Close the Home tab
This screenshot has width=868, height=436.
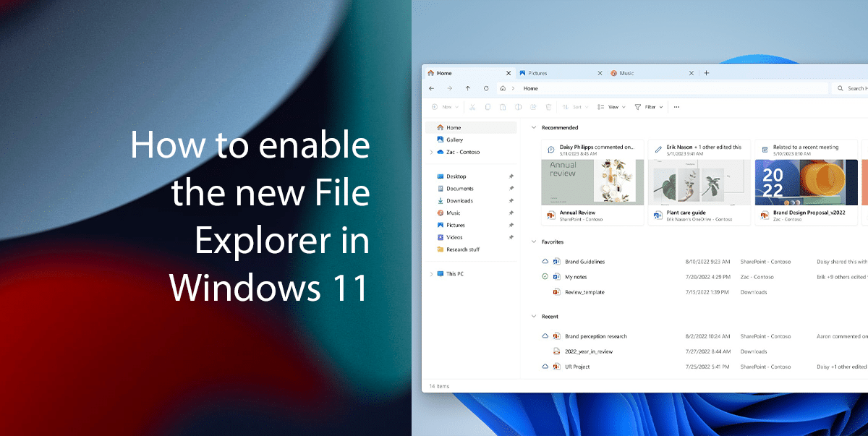[x=509, y=73]
